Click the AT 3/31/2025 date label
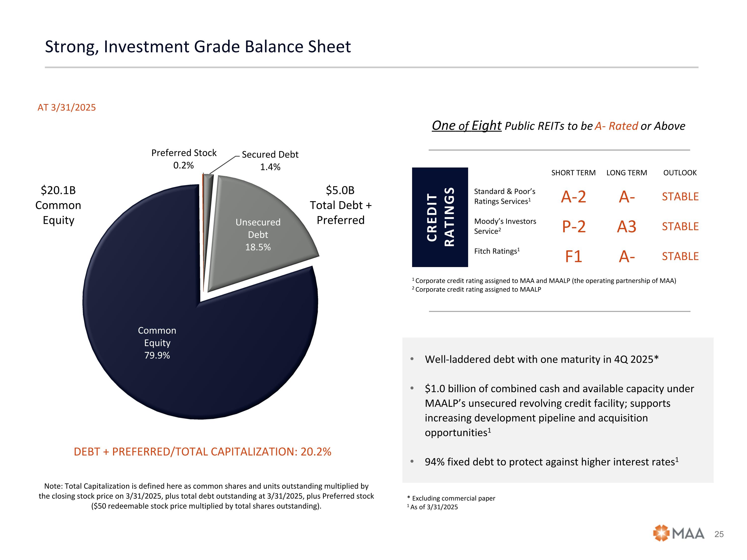Image resolution: width=747 pixels, height=560 pixels. tap(66, 107)
